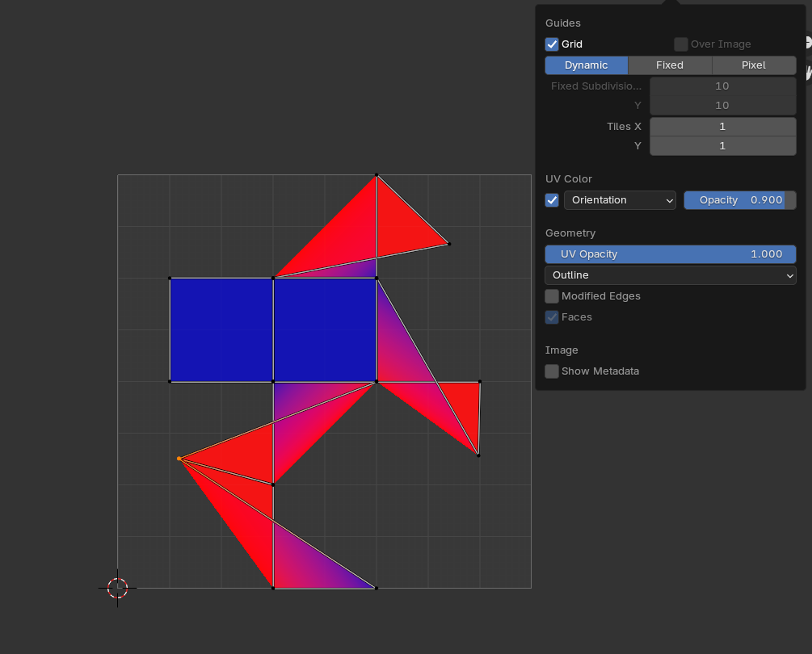The width and height of the screenshot is (812, 654).
Task: Click the Tiles X value field
Action: pos(722,127)
